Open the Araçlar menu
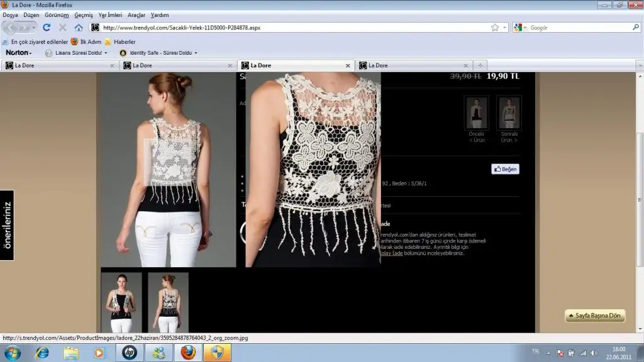This screenshot has width=644, height=362. [136, 14]
